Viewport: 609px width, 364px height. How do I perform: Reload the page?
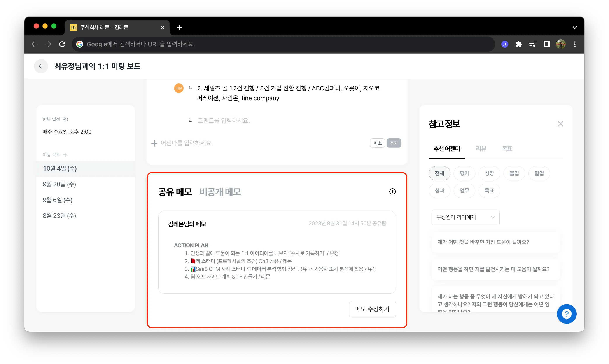(62, 44)
